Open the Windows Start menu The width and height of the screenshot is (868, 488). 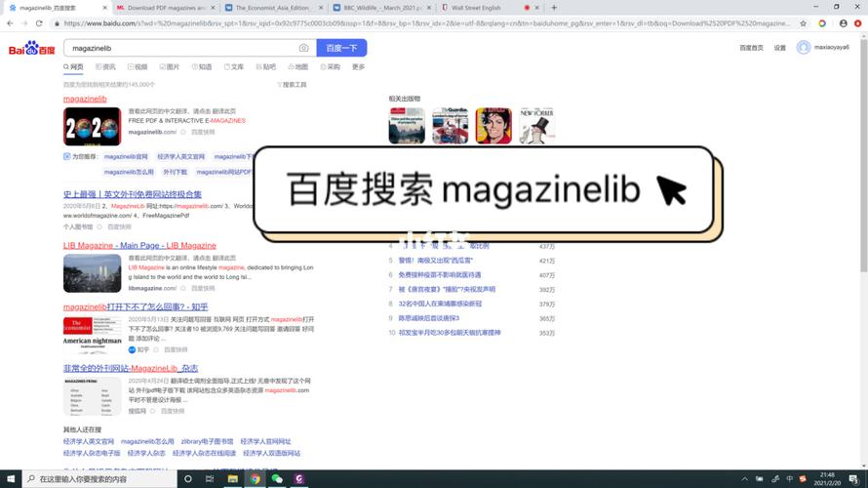tap(11, 478)
